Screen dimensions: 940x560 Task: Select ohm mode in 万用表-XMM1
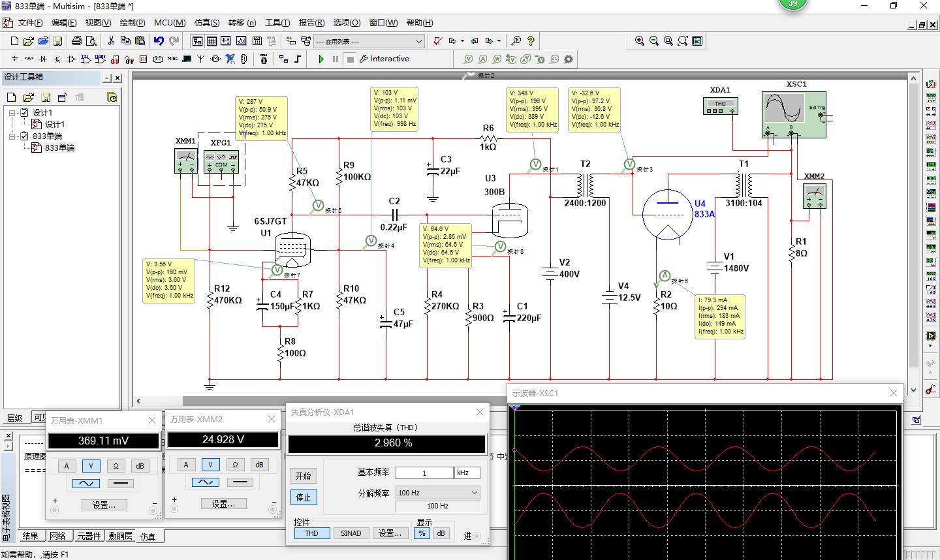pos(116,466)
